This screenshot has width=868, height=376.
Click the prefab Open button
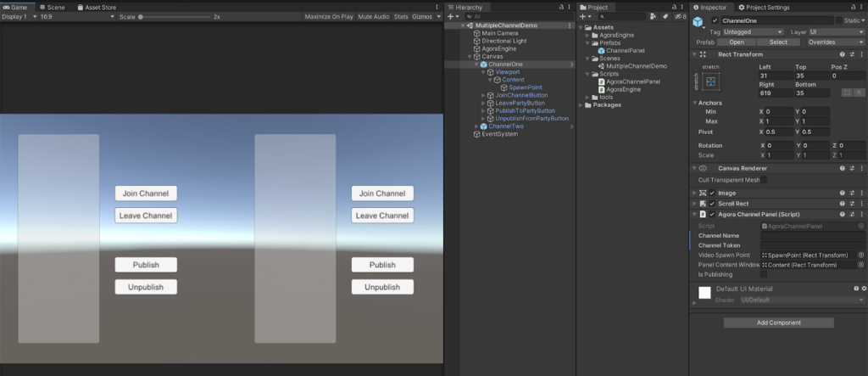coord(737,42)
